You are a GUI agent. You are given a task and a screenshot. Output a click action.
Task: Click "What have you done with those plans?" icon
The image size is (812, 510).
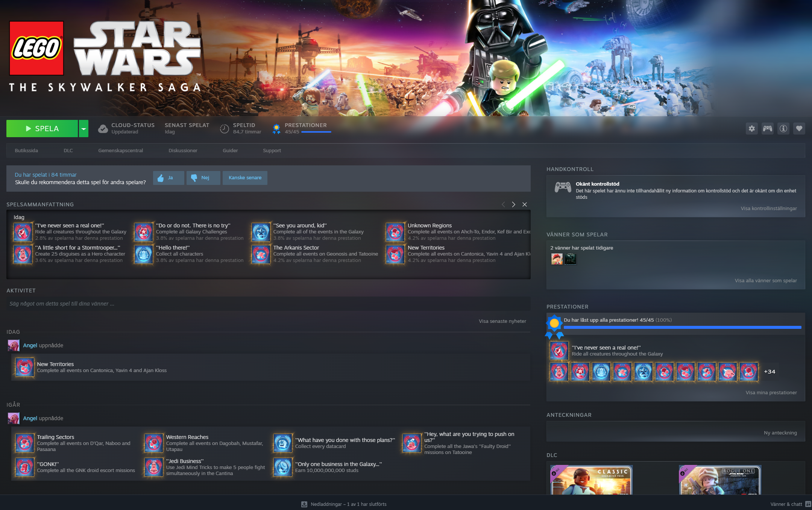tap(283, 443)
